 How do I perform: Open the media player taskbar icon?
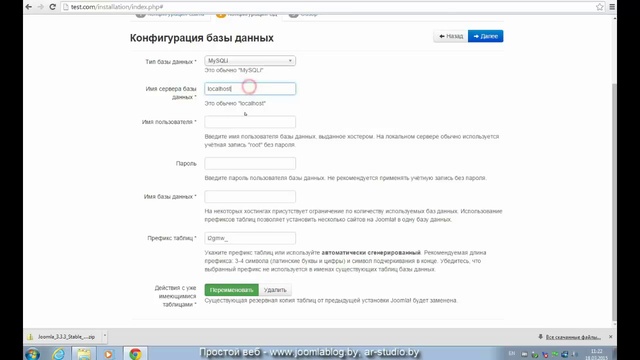tap(108, 353)
